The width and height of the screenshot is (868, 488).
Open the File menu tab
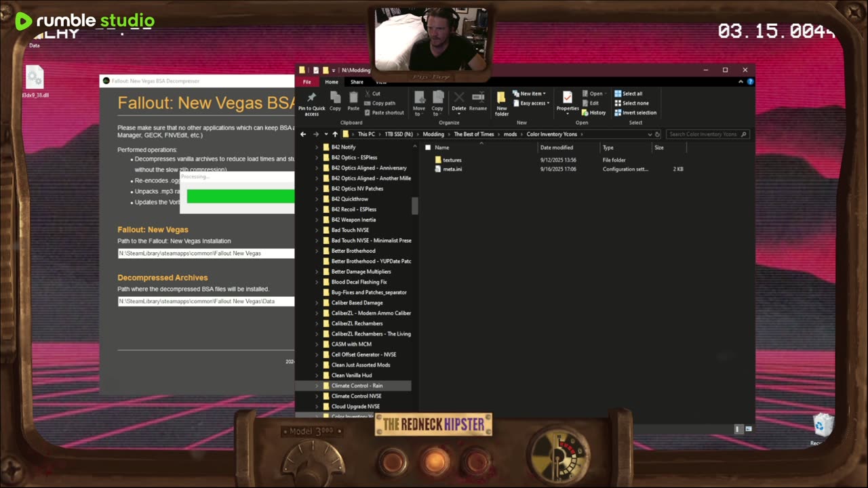pyautogui.click(x=307, y=81)
